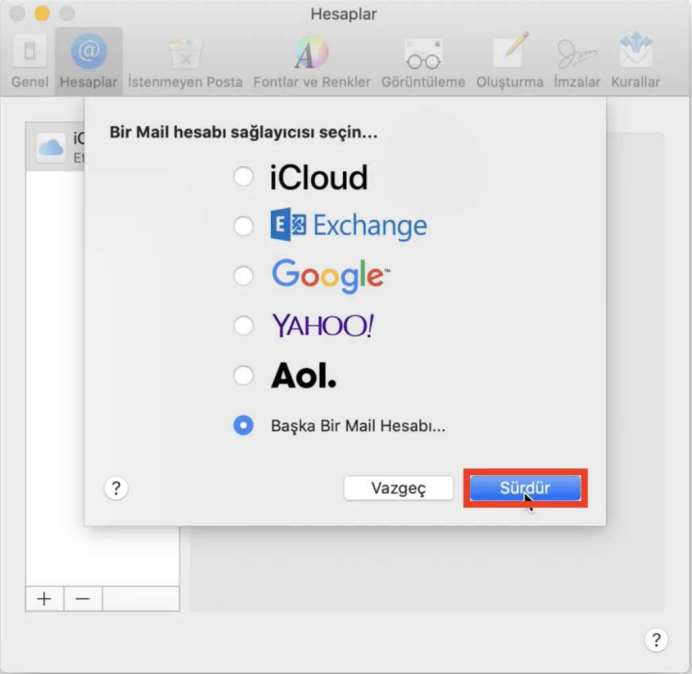This screenshot has width=692, height=674.
Task: Open Oluşturma pencil icon
Action: pyautogui.click(x=510, y=50)
